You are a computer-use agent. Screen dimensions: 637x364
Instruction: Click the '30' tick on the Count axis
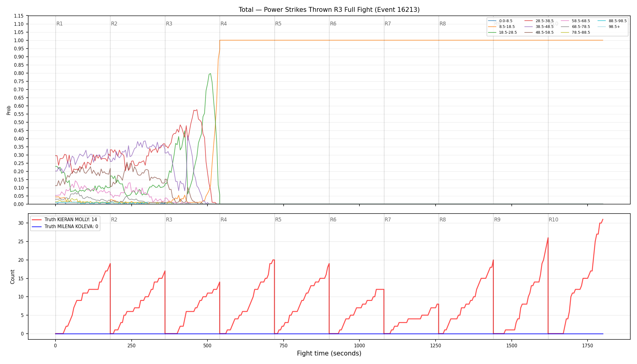[21, 223]
